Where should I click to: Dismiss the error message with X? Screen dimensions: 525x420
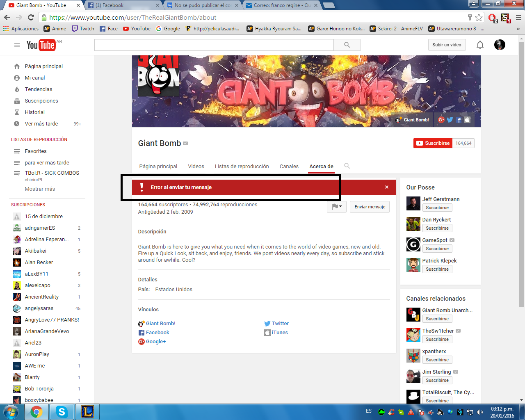coord(387,187)
